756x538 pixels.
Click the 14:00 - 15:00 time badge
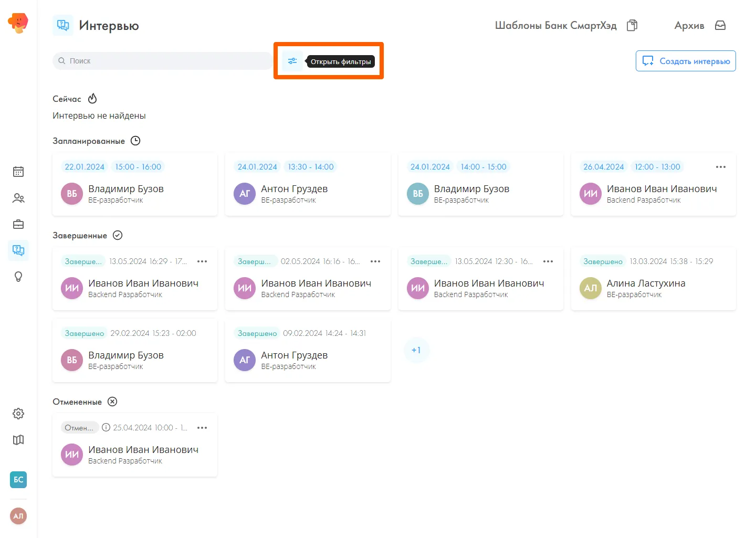tap(484, 167)
